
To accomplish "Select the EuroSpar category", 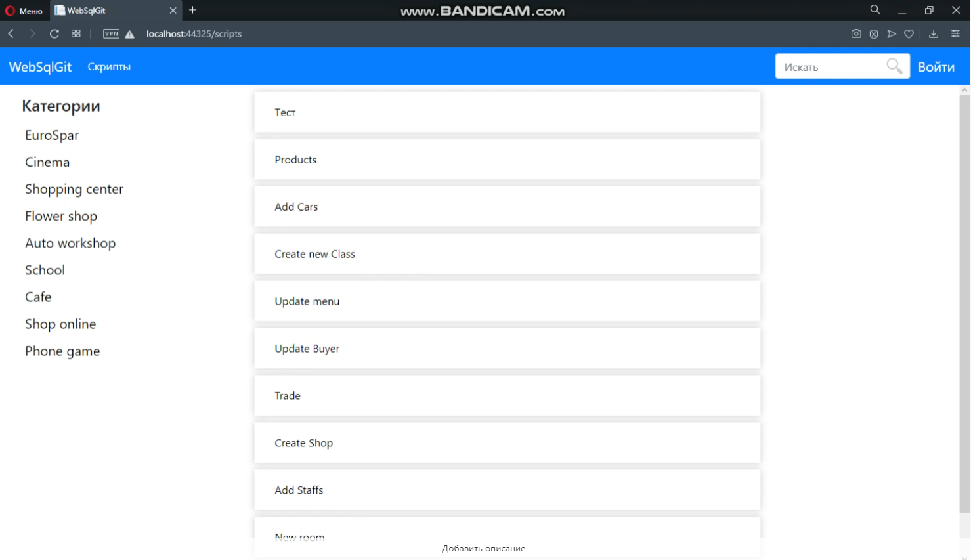I will (x=52, y=135).
